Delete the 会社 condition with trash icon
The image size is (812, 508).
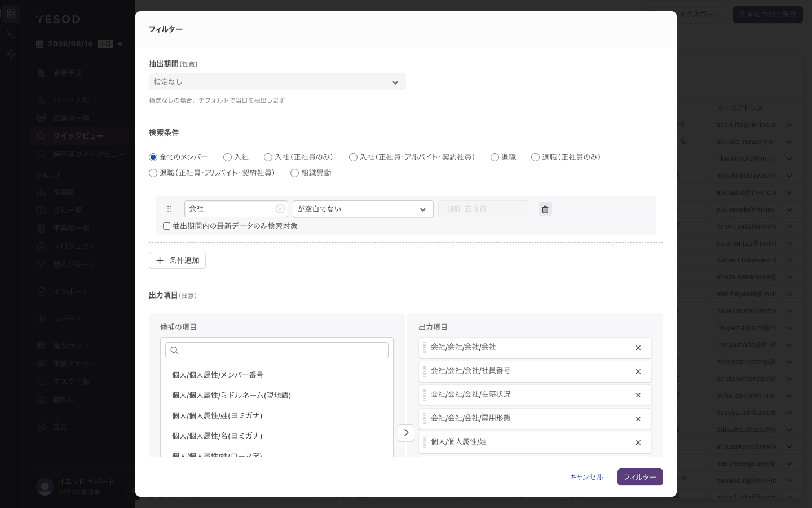coord(545,209)
